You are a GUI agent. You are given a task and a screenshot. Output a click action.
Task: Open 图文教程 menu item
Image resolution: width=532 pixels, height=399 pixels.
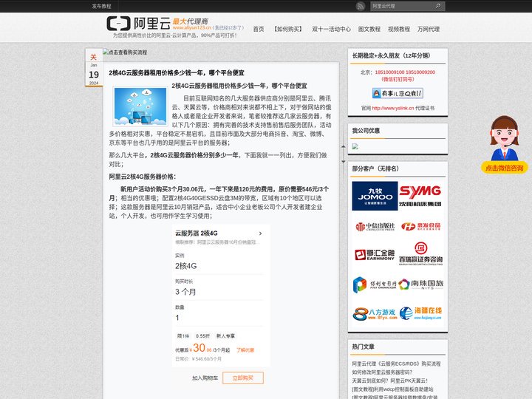[x=369, y=29]
